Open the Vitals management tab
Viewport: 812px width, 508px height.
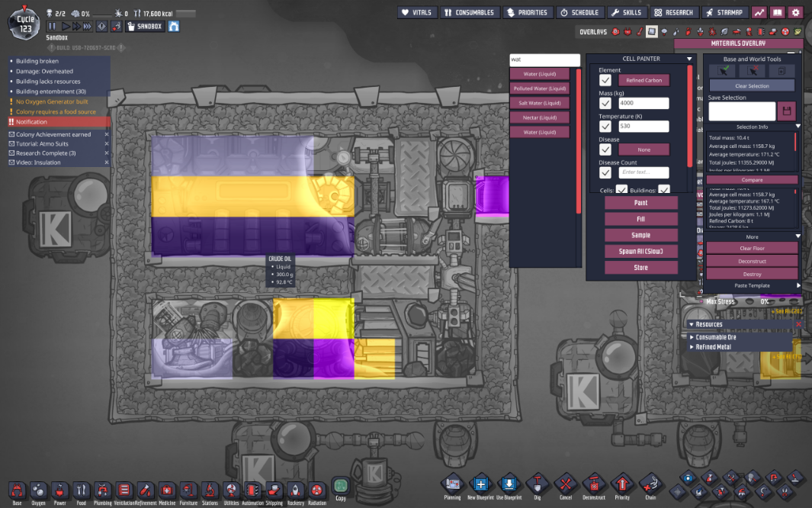coord(417,12)
